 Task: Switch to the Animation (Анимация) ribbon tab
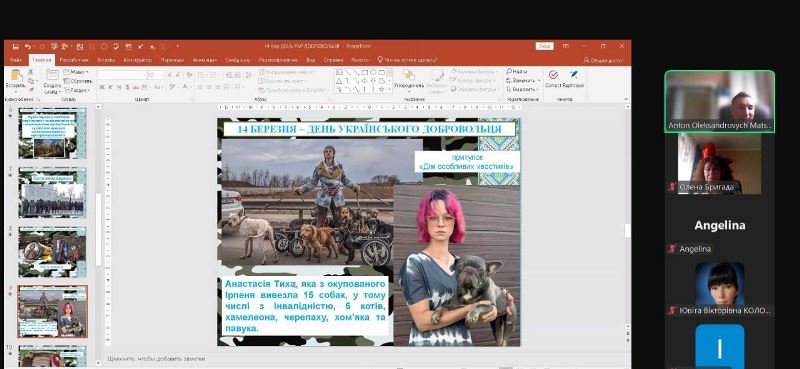tap(205, 60)
